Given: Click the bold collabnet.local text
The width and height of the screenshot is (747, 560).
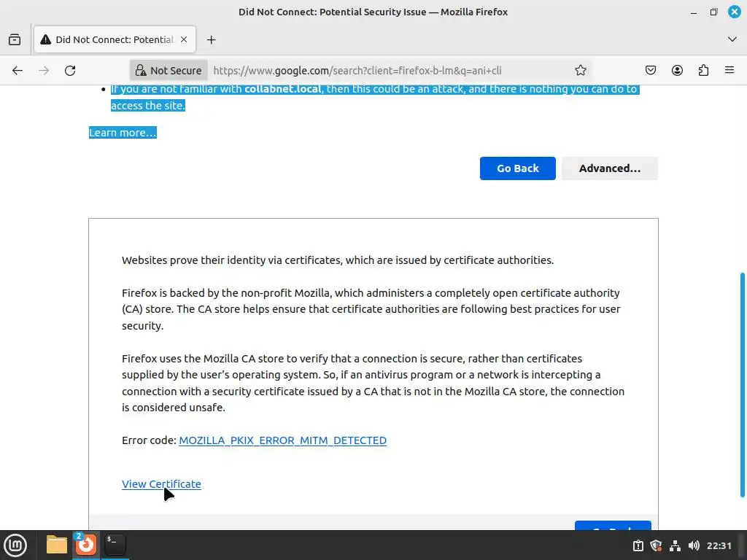Looking at the screenshot, I should 283,89.
